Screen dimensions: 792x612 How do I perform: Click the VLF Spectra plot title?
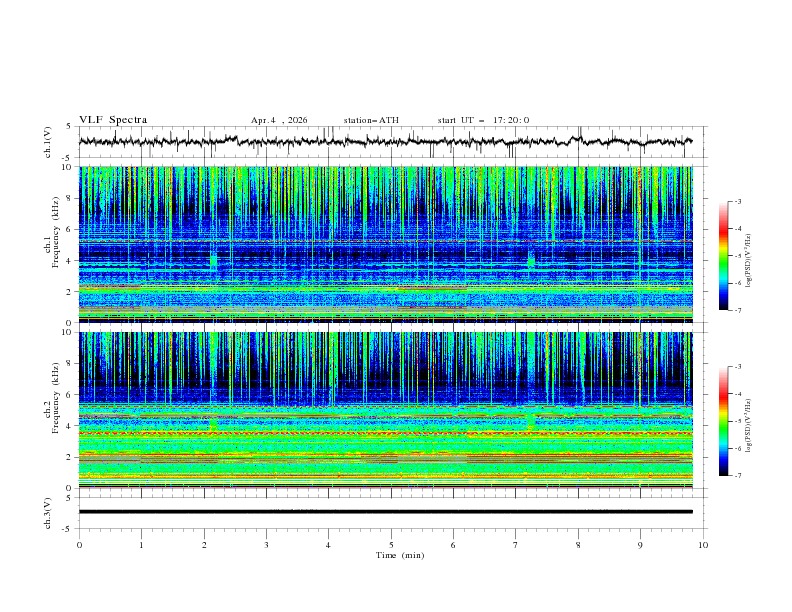pyautogui.click(x=113, y=120)
